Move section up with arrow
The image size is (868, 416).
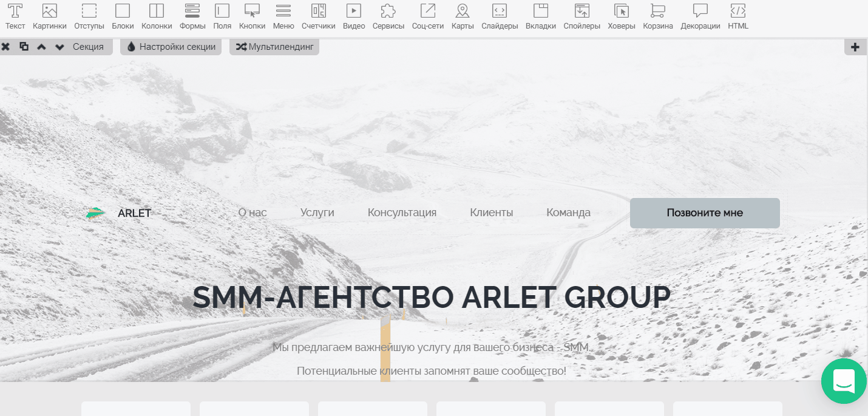41,47
